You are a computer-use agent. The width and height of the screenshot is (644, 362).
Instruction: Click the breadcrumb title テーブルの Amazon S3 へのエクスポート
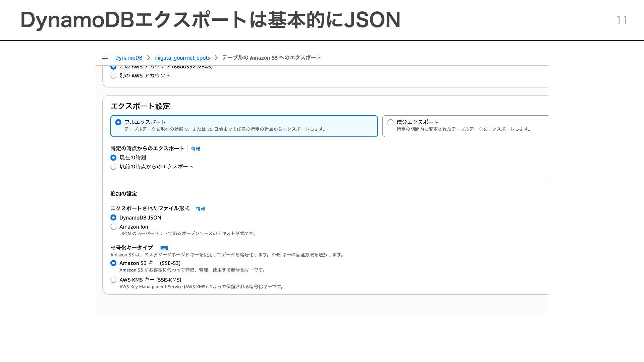pyautogui.click(x=271, y=58)
